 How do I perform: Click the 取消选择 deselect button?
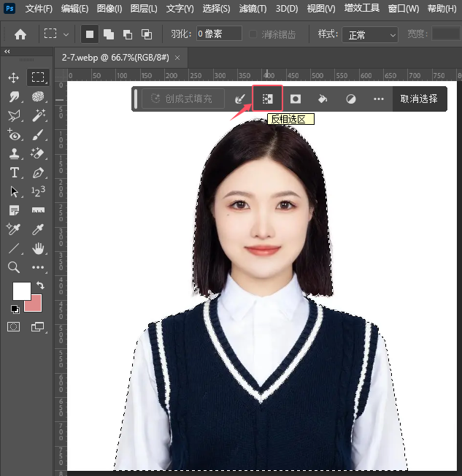[419, 99]
